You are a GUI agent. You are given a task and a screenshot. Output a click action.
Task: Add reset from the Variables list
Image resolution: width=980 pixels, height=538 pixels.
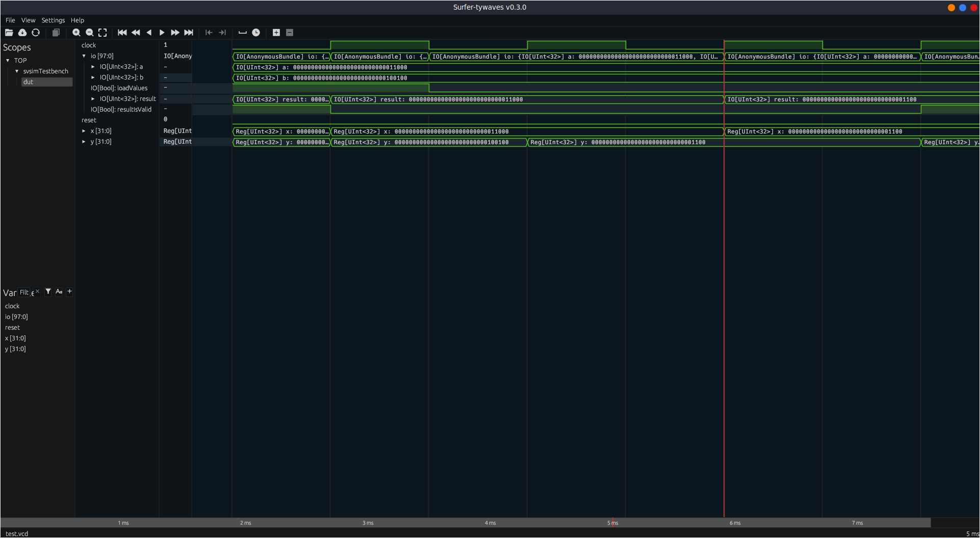click(x=12, y=328)
